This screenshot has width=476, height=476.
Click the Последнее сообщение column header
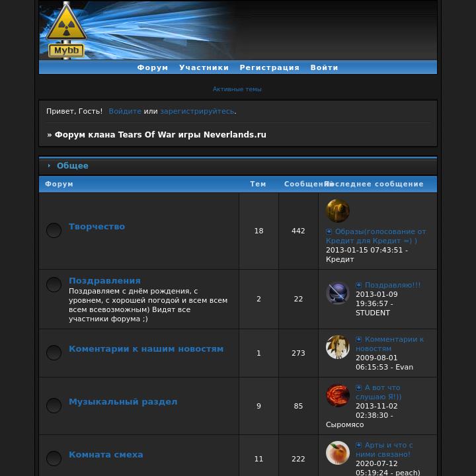tap(375, 184)
